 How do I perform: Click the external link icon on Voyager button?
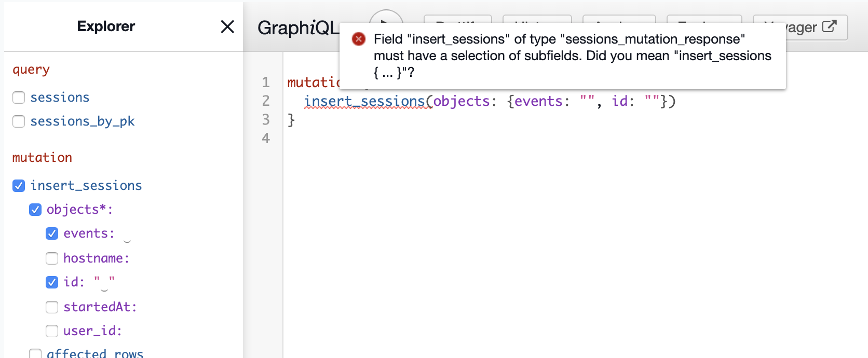[830, 26]
